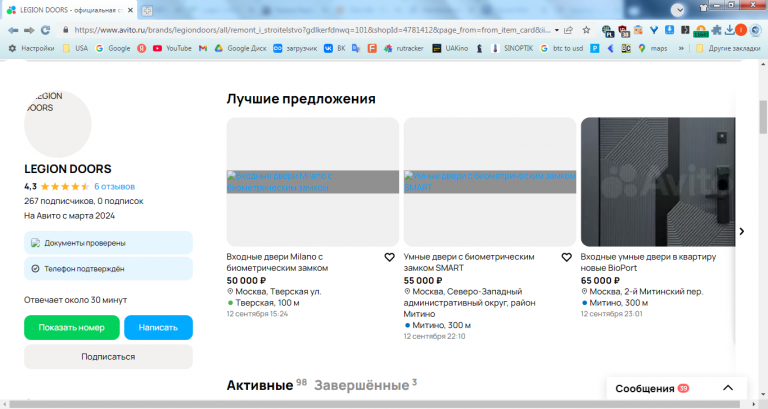Image resolution: width=768 pixels, height=409 pixels.
Task: Open the Gmail bookmark icon
Action: pos(203,48)
